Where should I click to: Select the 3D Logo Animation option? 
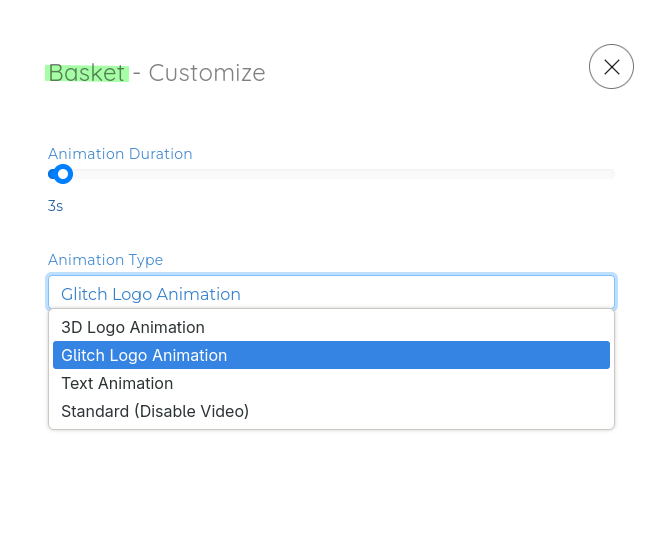(133, 327)
